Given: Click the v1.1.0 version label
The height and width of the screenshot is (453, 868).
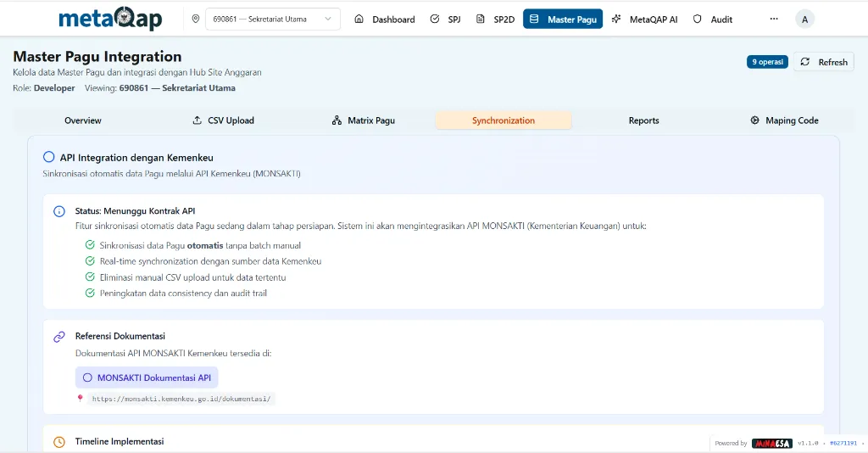Looking at the screenshot, I should 808,443.
